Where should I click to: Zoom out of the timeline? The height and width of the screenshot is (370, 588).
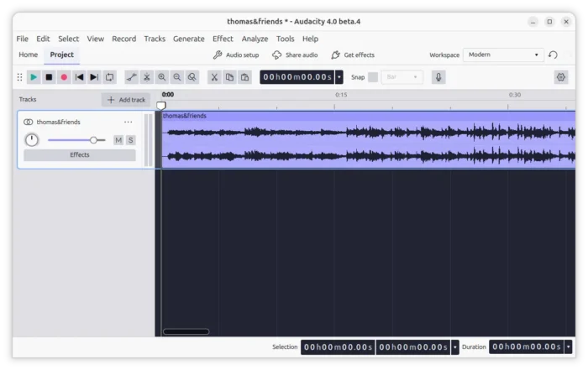[177, 77]
